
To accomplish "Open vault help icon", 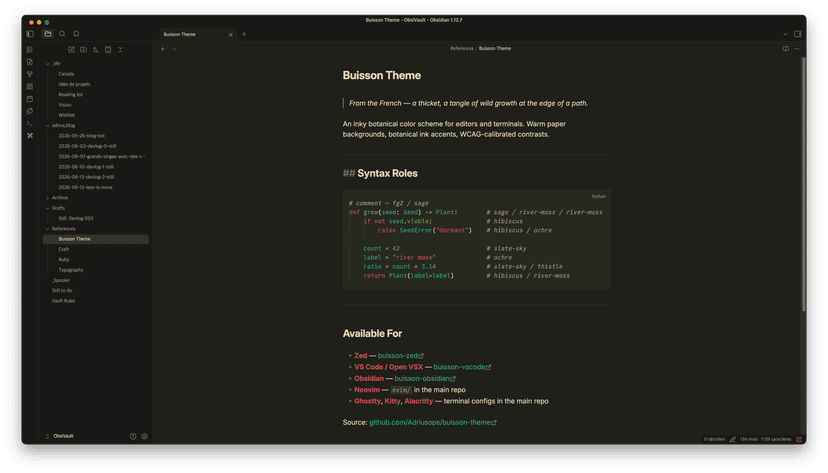I will coord(133,437).
